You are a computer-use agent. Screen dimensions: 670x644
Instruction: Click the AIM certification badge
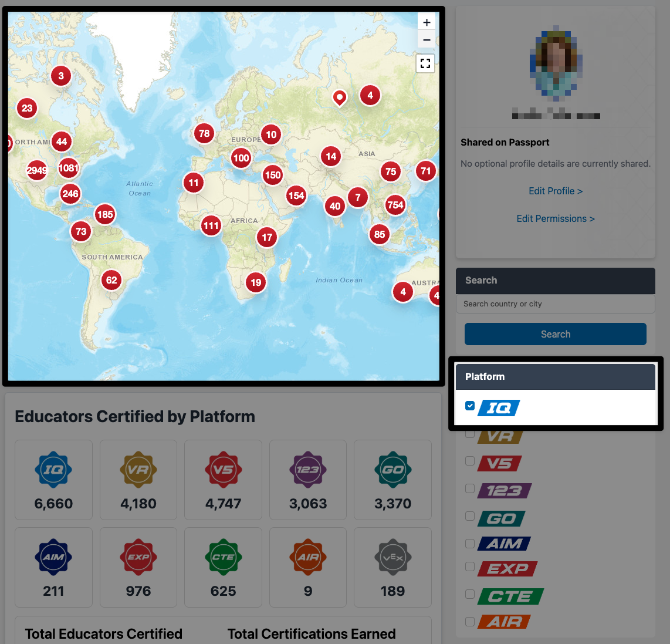click(53, 557)
